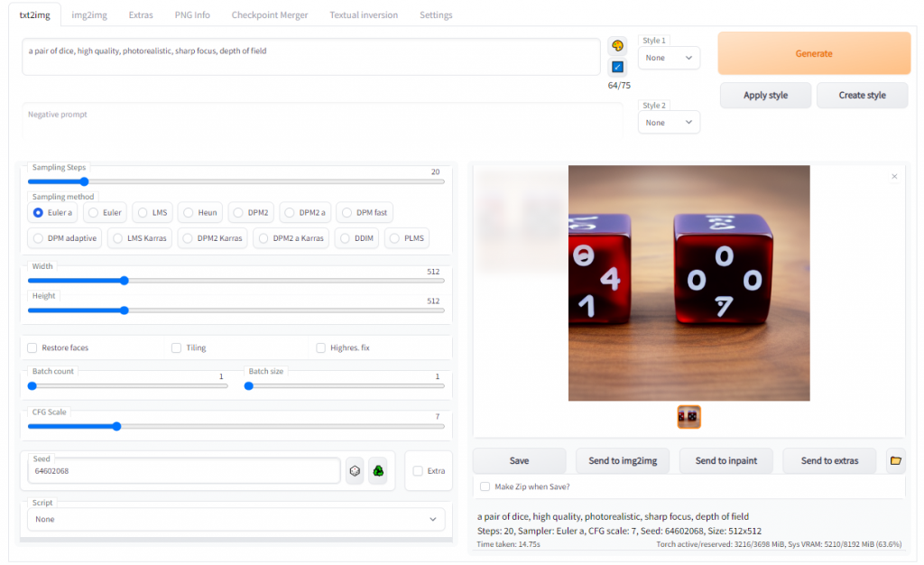This screenshot has height=565, width=924.
Task: Open the Style 2 dropdown
Action: 669,123
